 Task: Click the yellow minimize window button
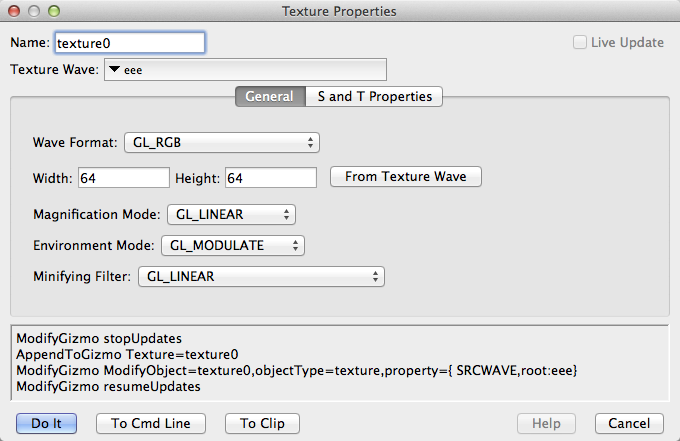pos(34,11)
